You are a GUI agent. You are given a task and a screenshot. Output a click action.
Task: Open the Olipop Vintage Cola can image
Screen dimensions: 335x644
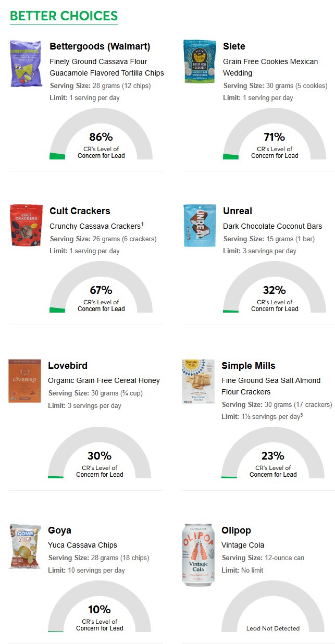click(198, 555)
